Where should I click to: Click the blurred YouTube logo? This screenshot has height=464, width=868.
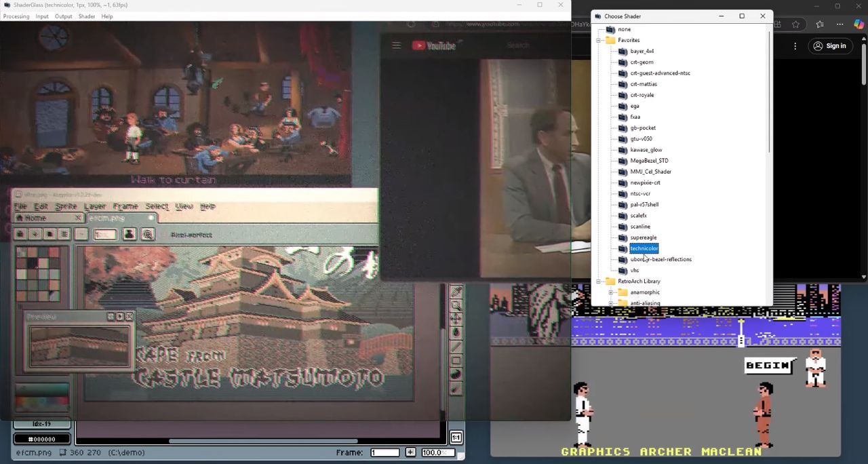[x=433, y=45]
